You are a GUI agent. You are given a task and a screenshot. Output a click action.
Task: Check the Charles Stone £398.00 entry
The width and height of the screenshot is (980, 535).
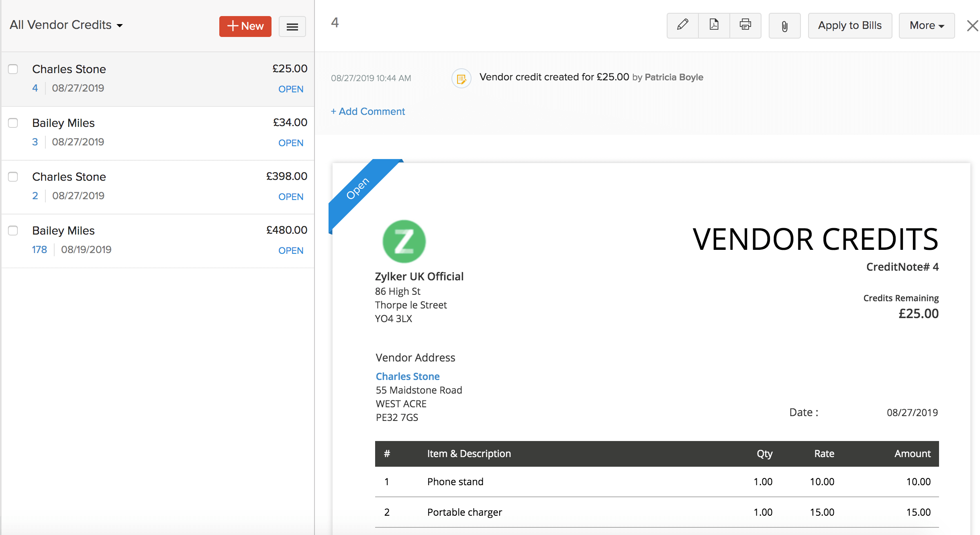(x=13, y=177)
